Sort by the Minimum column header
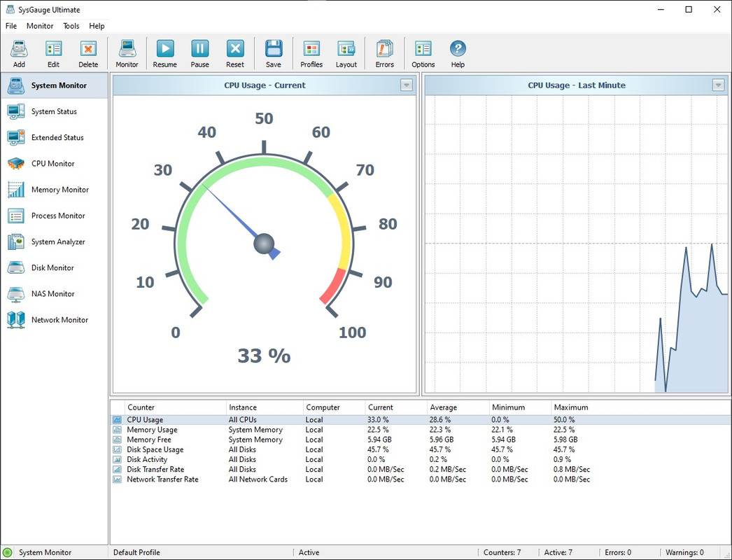The width and height of the screenshot is (732, 560). coord(520,407)
